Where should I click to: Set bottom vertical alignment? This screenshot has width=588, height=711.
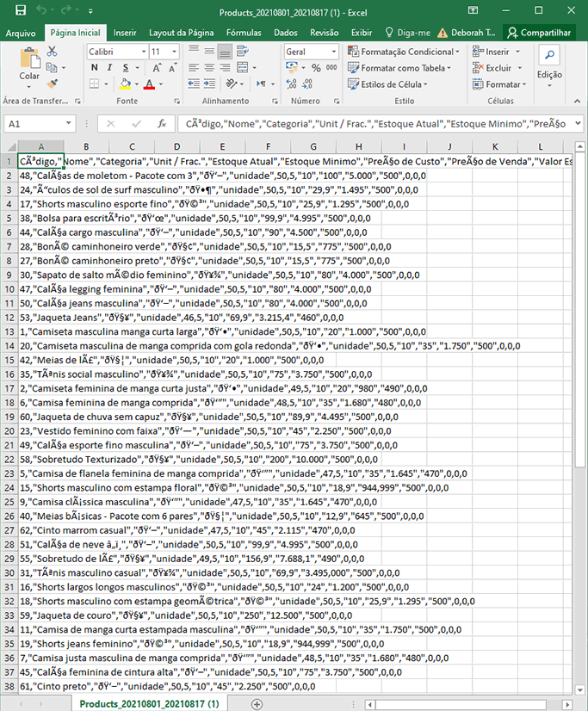(225, 52)
